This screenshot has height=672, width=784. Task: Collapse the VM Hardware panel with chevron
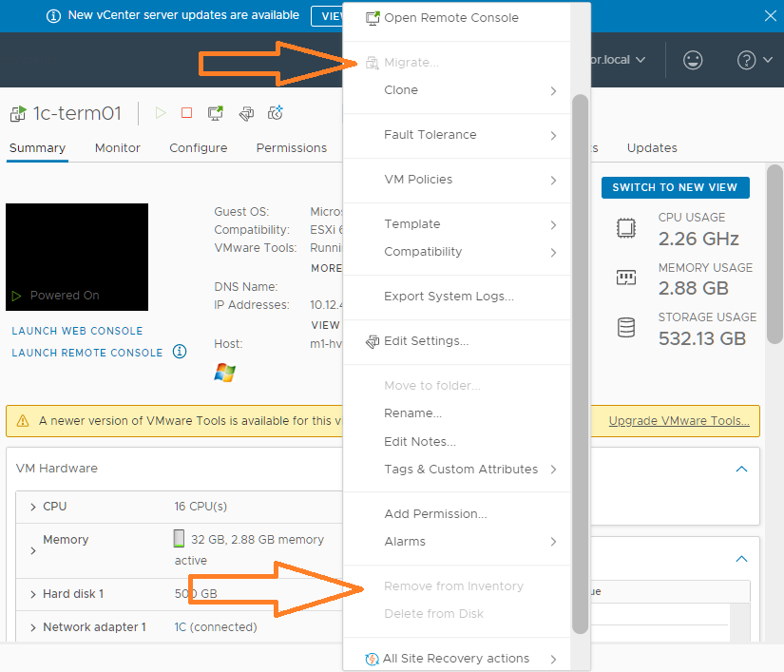click(741, 469)
